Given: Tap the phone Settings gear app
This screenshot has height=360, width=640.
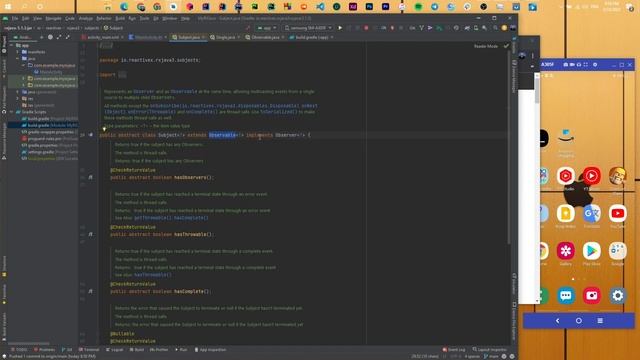Looking at the screenshot, I should (618, 295).
